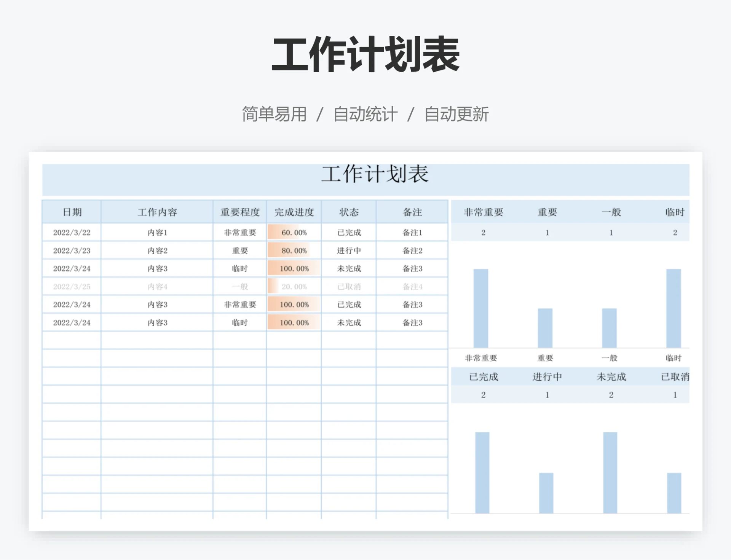Select the 工作内容 column header
731x560 pixels.
pyautogui.click(x=157, y=212)
